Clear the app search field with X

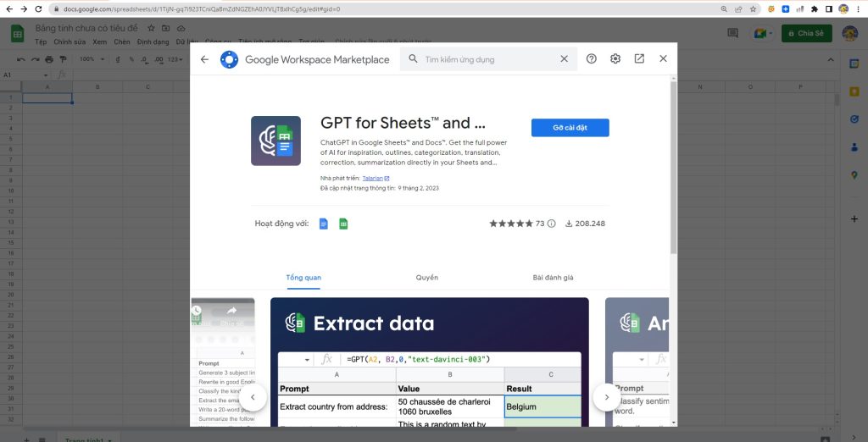tap(564, 59)
